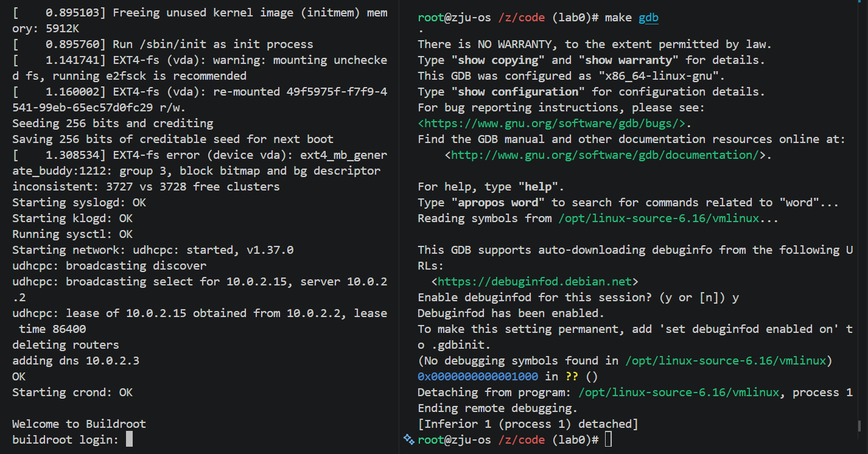This screenshot has height=454, width=868.
Task: Select 'Starting network: udhcpc: started' line
Action: (x=153, y=250)
